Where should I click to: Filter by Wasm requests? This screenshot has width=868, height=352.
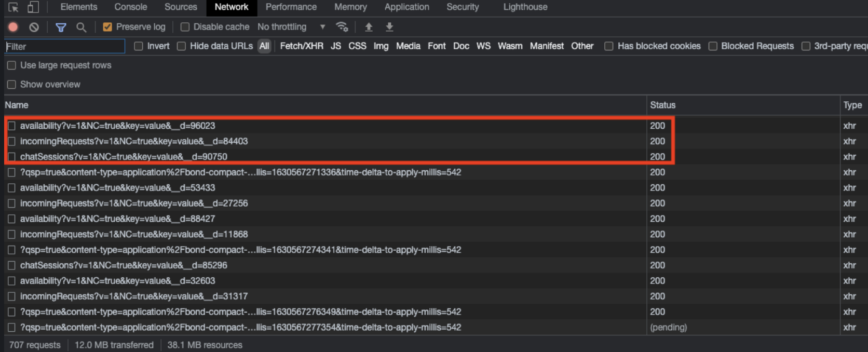point(510,46)
